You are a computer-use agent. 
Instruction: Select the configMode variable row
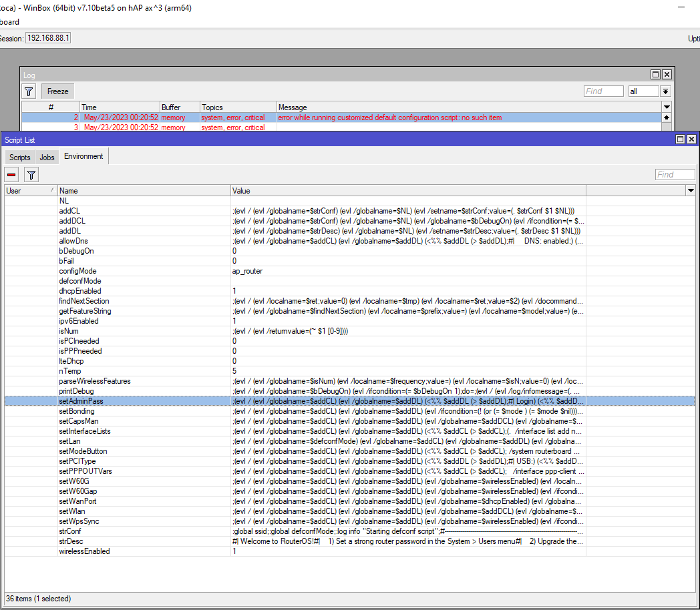pyautogui.click(x=349, y=271)
